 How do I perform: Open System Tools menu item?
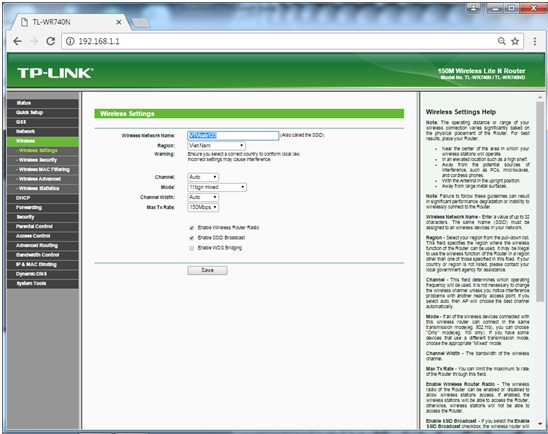point(43,283)
